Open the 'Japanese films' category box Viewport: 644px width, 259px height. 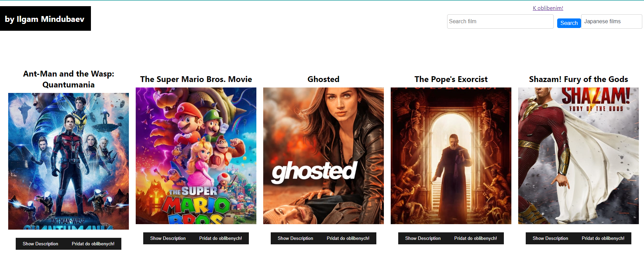pyautogui.click(x=612, y=22)
